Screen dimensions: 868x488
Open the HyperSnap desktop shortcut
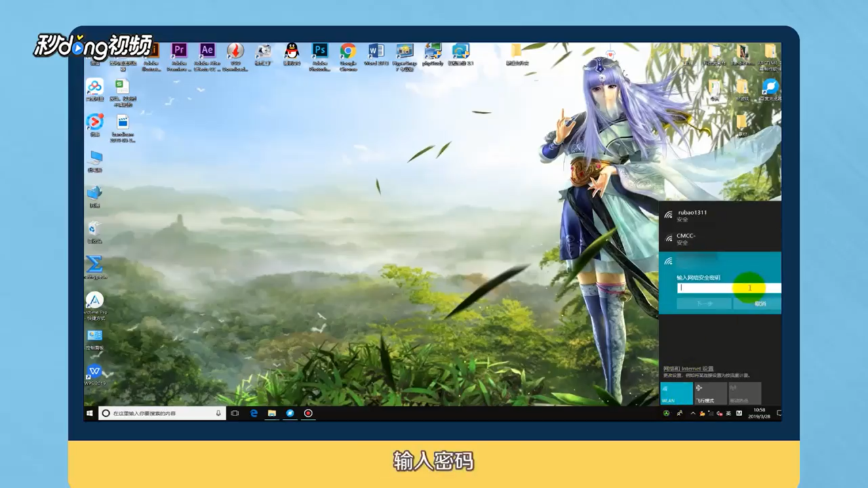[x=404, y=56]
